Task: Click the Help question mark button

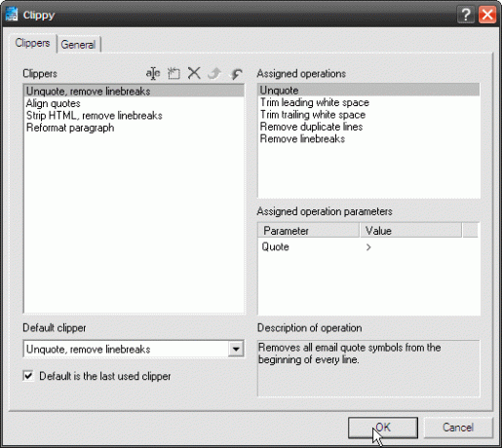Action: pos(466,15)
